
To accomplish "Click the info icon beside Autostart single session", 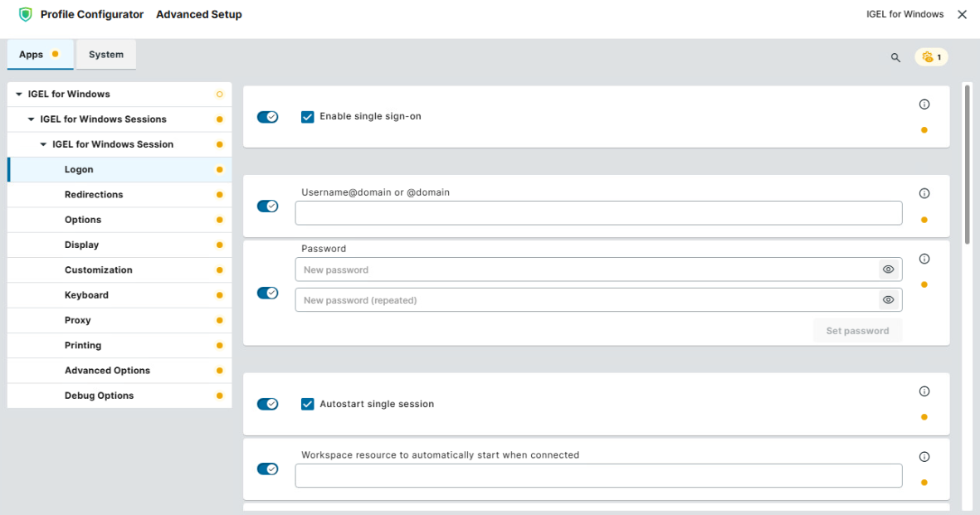I will point(924,392).
